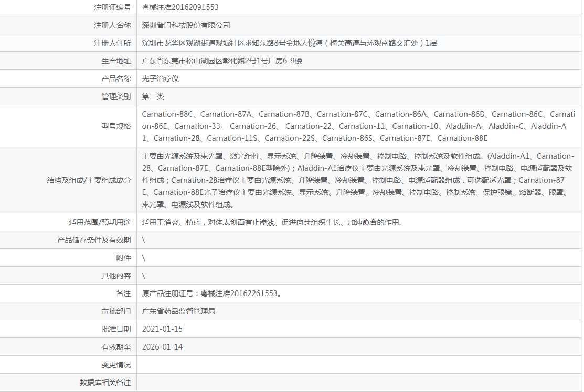Click the 产品储存条件及有效期 label
This screenshot has height=392, width=584.
[x=94, y=240]
